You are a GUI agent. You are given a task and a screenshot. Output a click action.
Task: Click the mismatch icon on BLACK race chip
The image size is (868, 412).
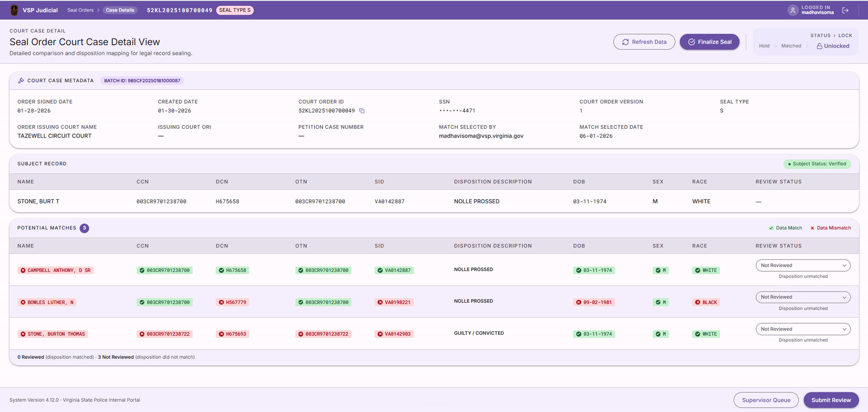pos(698,302)
